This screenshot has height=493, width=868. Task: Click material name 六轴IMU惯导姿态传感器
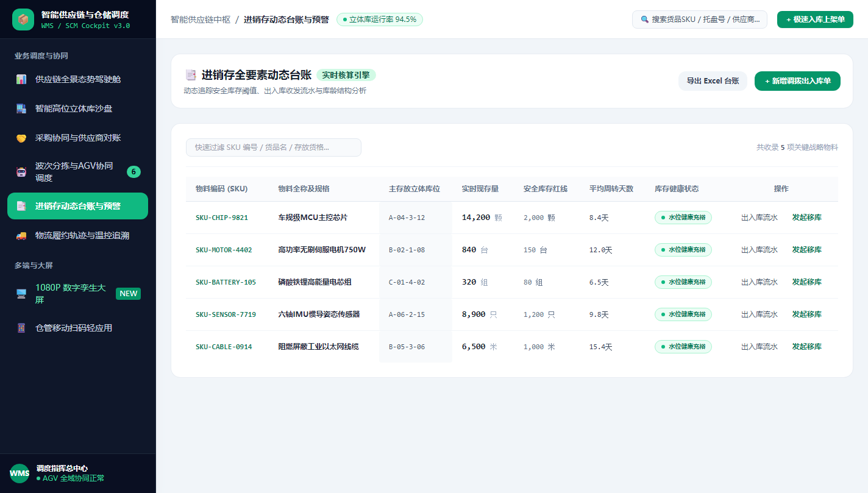(x=319, y=314)
